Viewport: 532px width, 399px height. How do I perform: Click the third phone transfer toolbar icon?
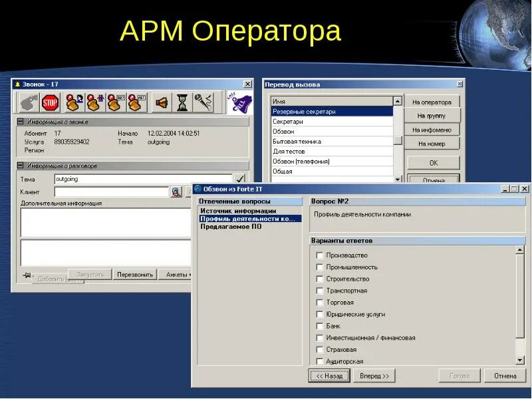pyautogui.click(x=116, y=102)
